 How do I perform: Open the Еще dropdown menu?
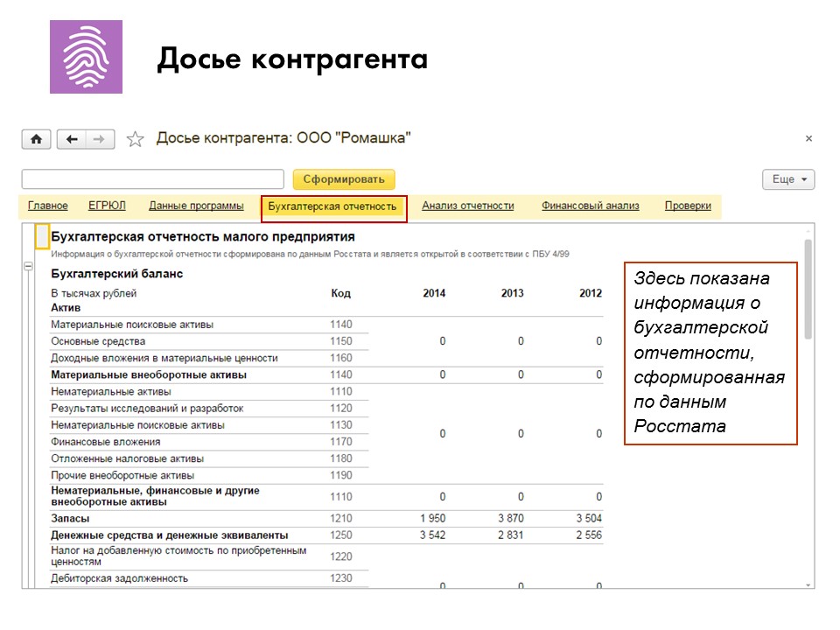point(788,179)
